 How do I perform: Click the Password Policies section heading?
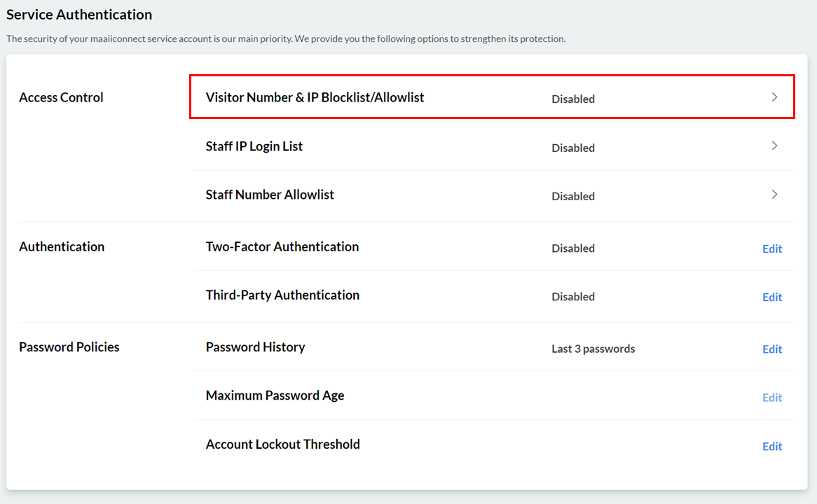[x=69, y=346]
